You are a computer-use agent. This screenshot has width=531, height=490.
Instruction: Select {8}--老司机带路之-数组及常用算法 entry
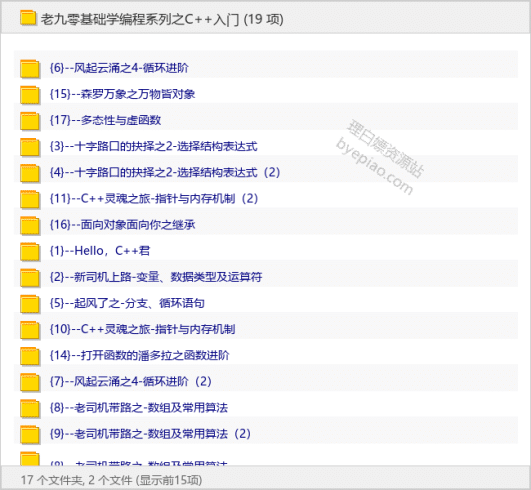[x=139, y=407]
